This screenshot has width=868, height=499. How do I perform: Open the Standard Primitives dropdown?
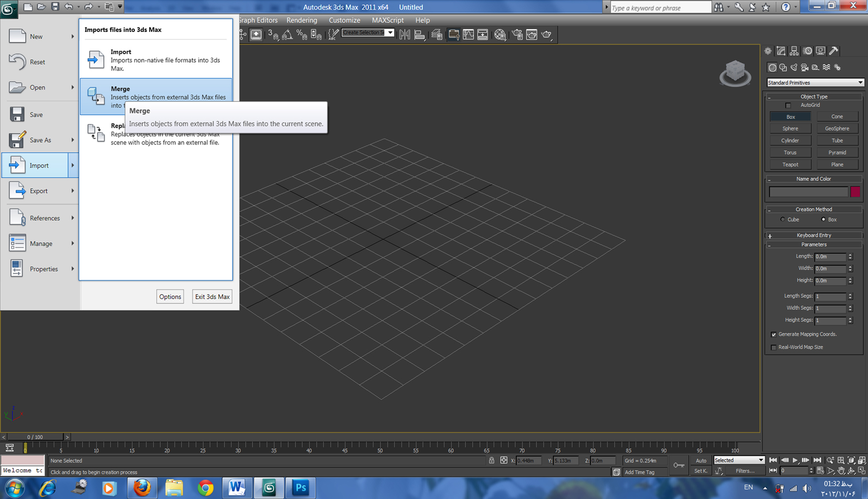(x=815, y=82)
